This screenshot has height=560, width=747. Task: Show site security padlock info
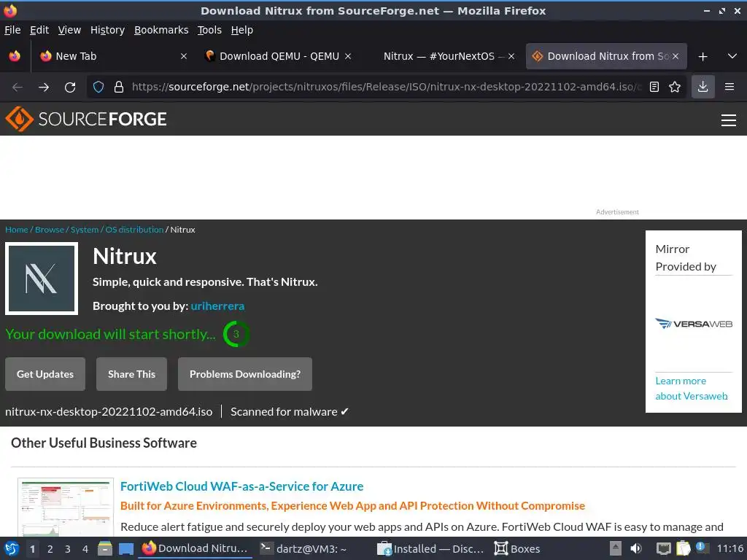click(119, 87)
